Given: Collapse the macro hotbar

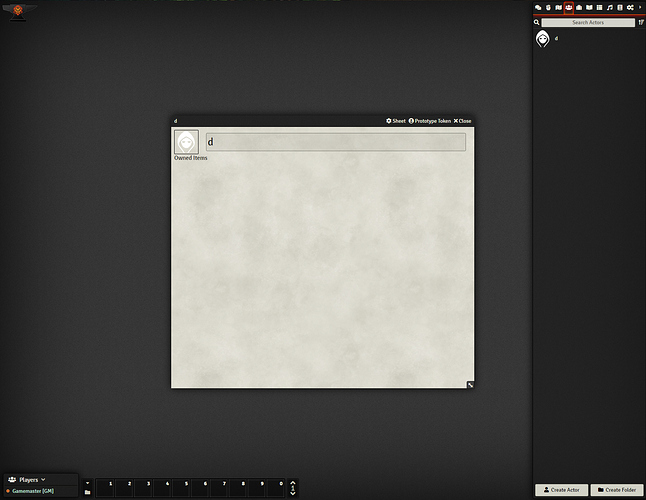Looking at the screenshot, I should 87,482.
